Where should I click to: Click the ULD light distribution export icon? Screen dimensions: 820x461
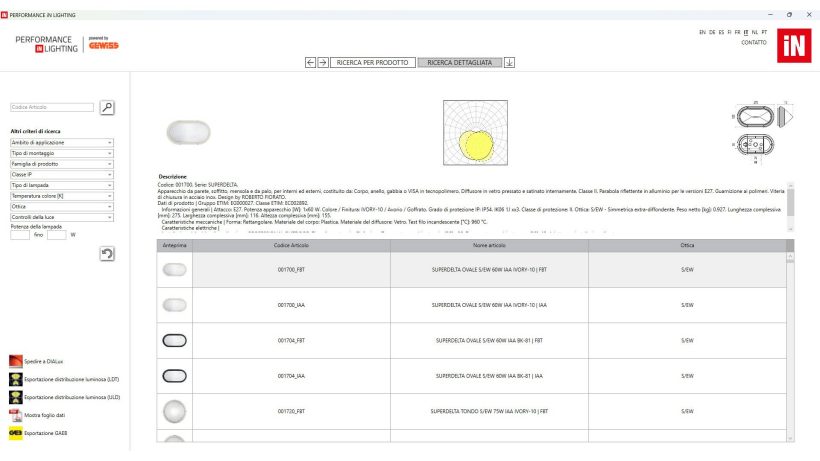coord(15,397)
